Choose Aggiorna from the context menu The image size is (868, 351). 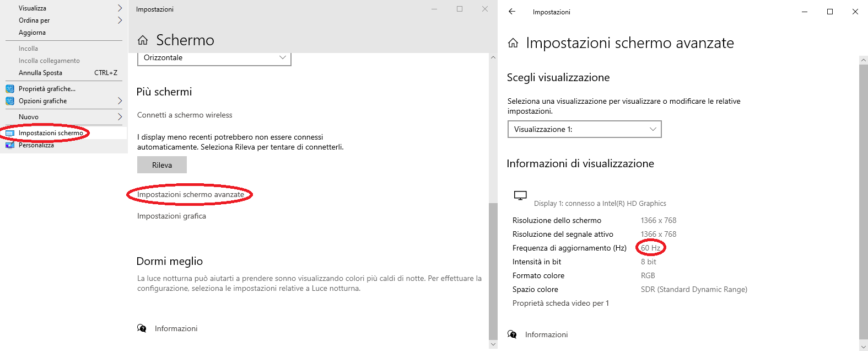[32, 33]
